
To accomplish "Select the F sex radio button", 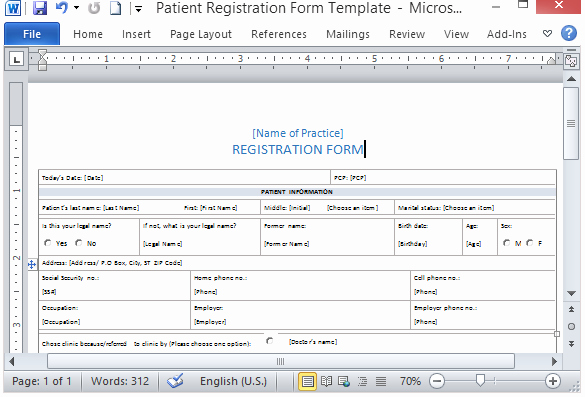I will [x=529, y=243].
